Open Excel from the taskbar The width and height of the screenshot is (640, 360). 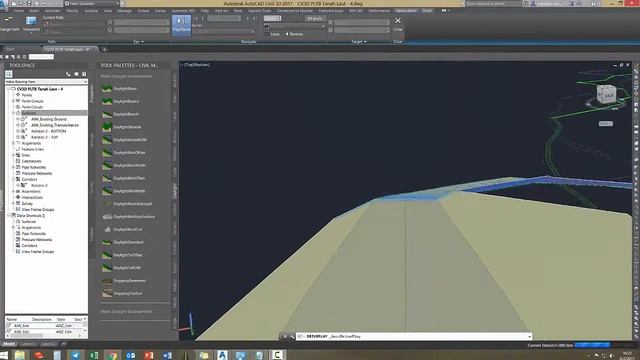[93, 355]
